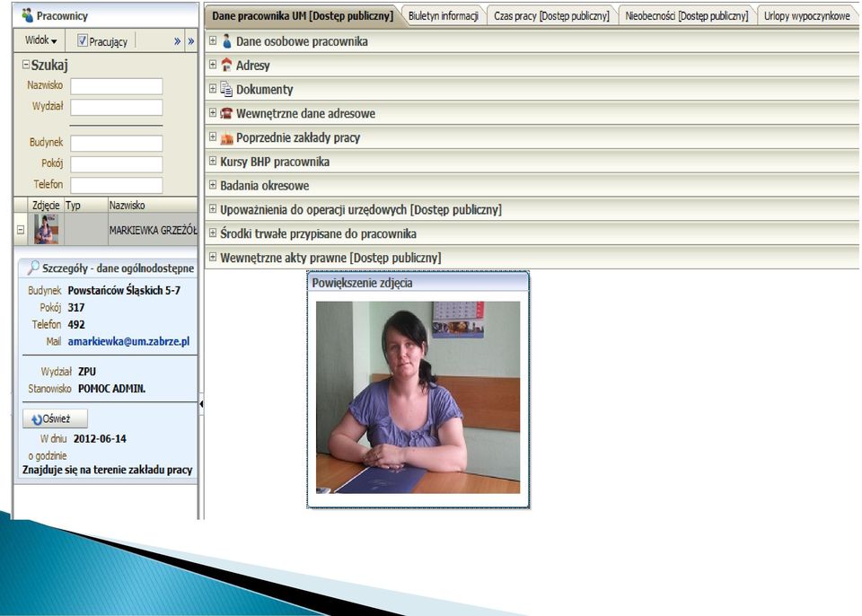Open Czas pracy [Dostęp publiczny] tab

tap(551, 16)
